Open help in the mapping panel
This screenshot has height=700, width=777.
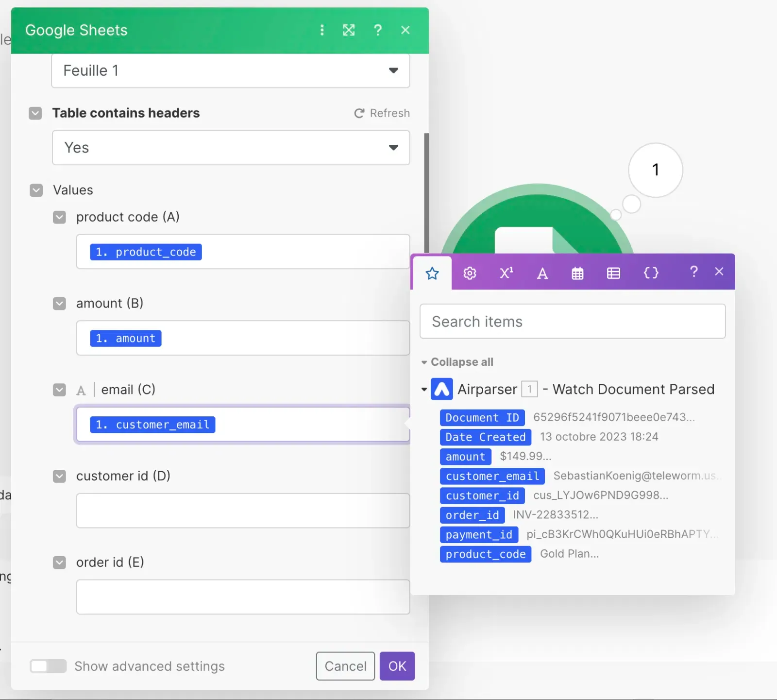(694, 272)
